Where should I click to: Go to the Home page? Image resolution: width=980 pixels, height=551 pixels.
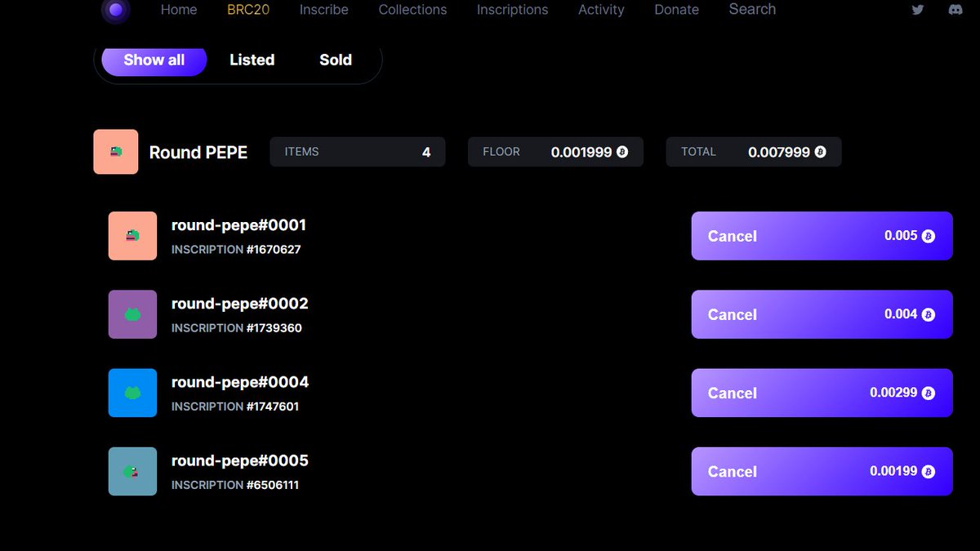coord(179,10)
